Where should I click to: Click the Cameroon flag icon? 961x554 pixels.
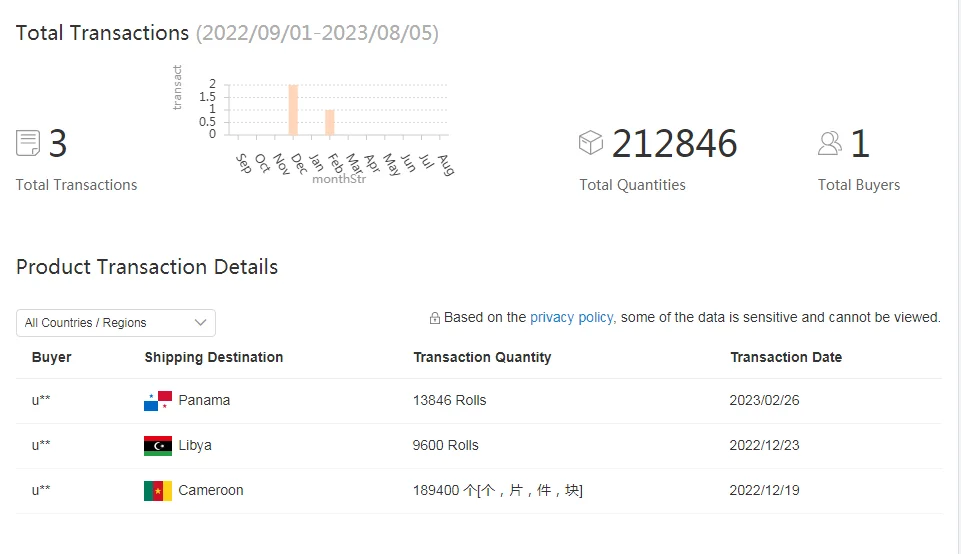pyautogui.click(x=158, y=491)
